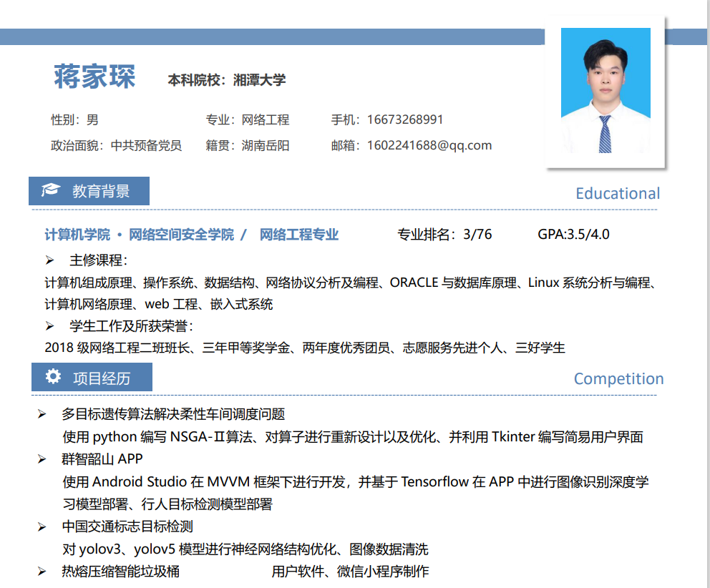Screen dimensions: 710x588
Task: Click the 项目经历 section header
Action: coord(92,377)
